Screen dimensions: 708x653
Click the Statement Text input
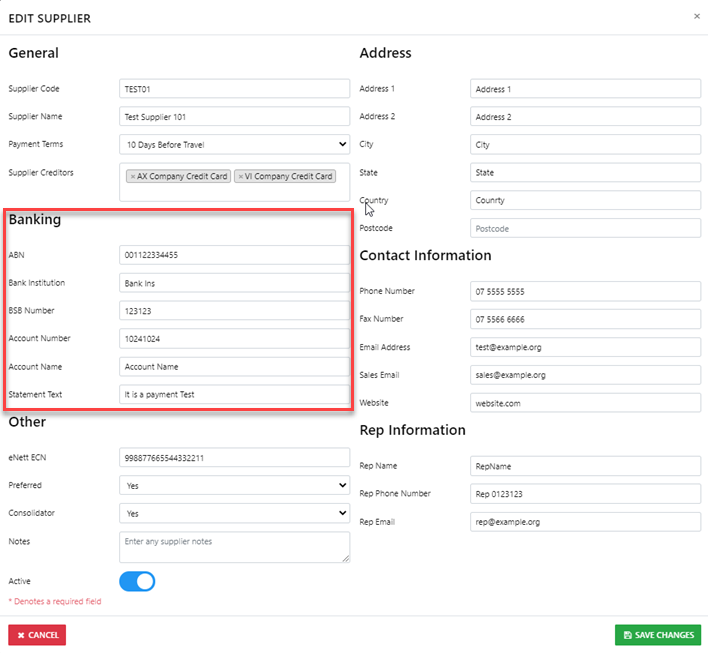234,394
